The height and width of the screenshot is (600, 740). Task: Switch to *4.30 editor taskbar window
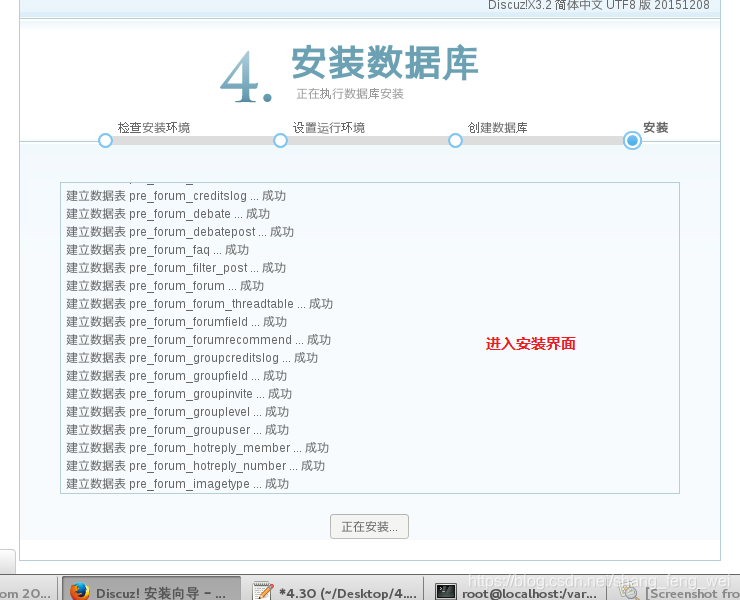click(x=335, y=590)
